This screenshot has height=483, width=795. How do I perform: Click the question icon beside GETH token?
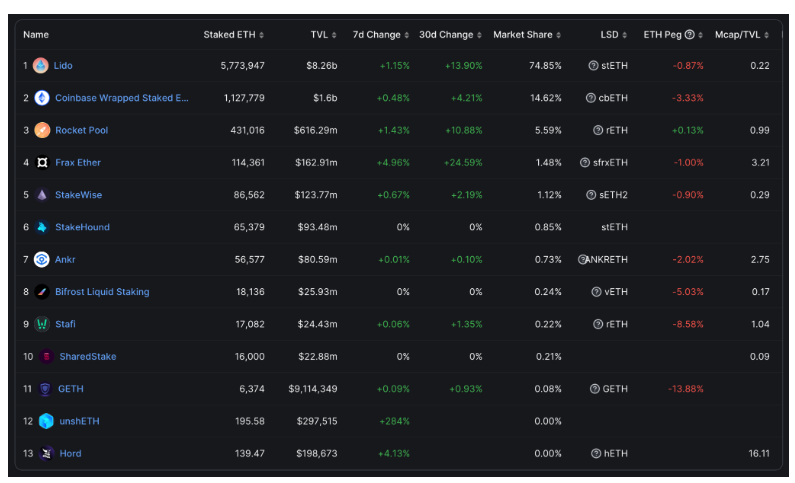coord(595,389)
